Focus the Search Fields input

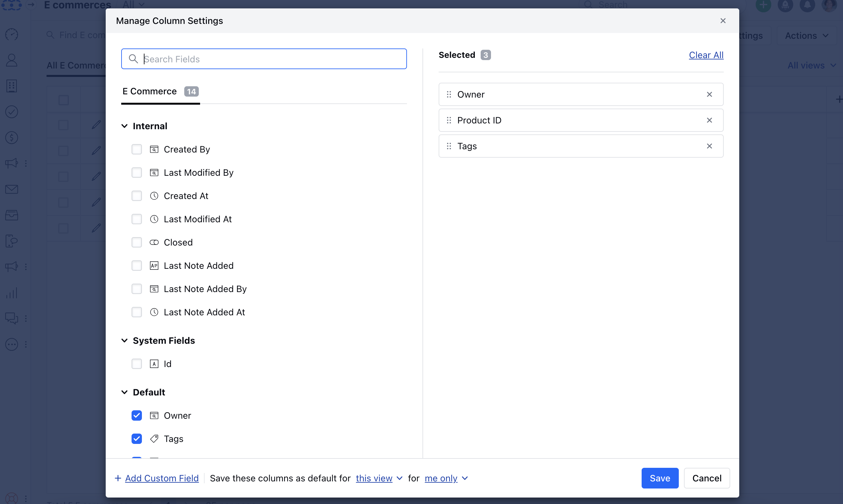click(x=264, y=59)
